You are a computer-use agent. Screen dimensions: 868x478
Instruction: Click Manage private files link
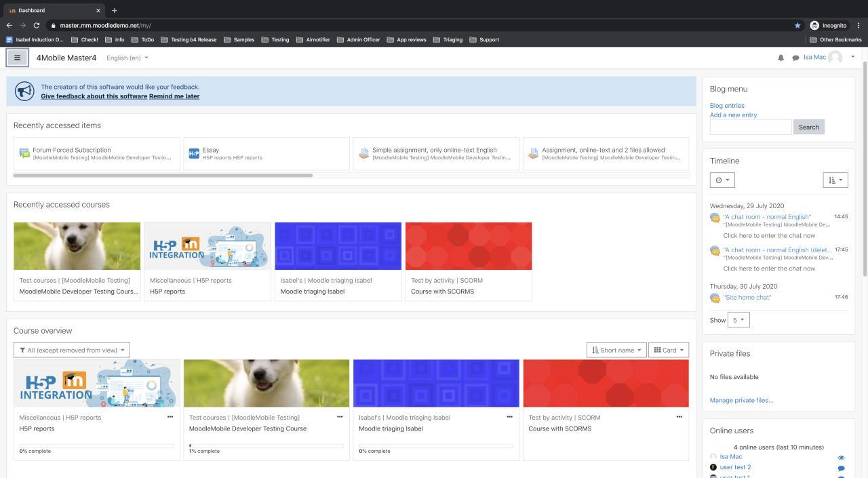[741, 400]
